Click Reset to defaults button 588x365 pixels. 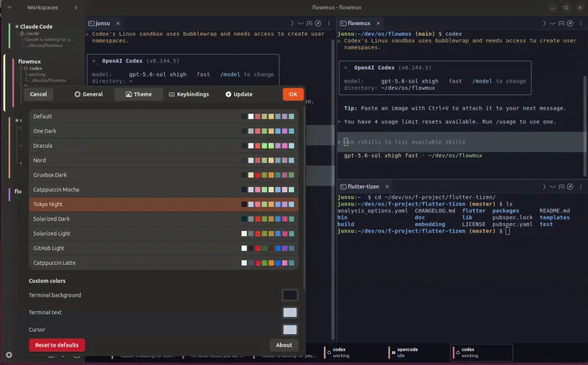click(x=57, y=345)
